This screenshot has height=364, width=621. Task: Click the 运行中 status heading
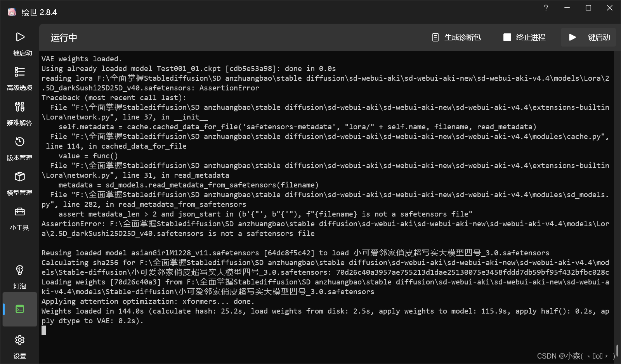point(64,38)
